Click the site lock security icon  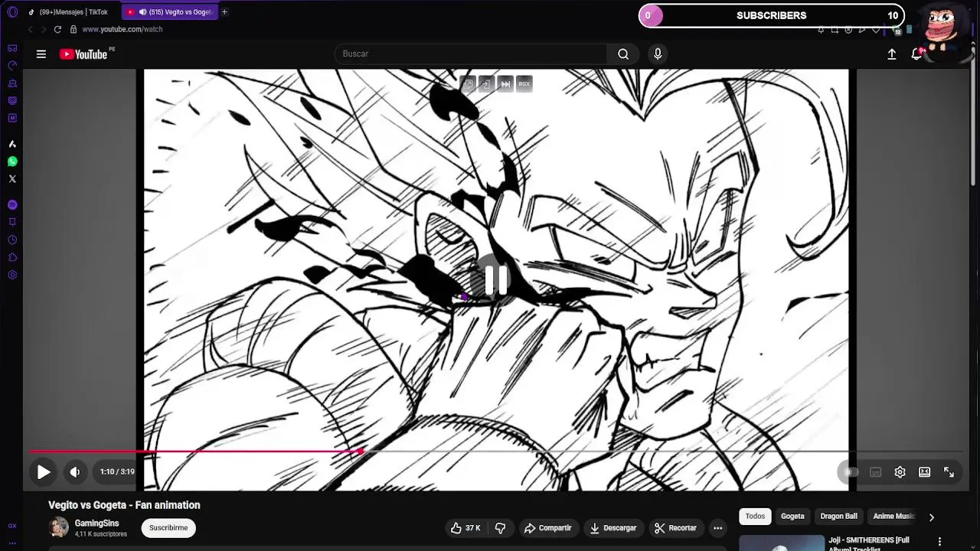pos(73,29)
